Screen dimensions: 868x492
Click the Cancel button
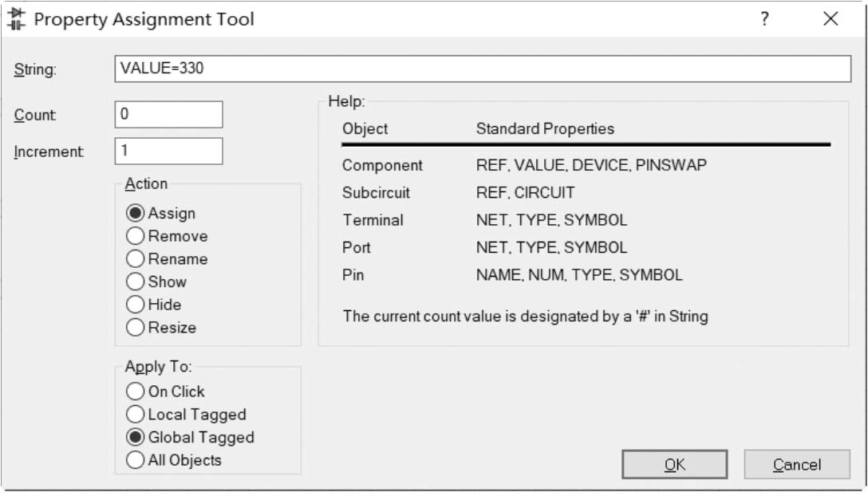coord(796,465)
